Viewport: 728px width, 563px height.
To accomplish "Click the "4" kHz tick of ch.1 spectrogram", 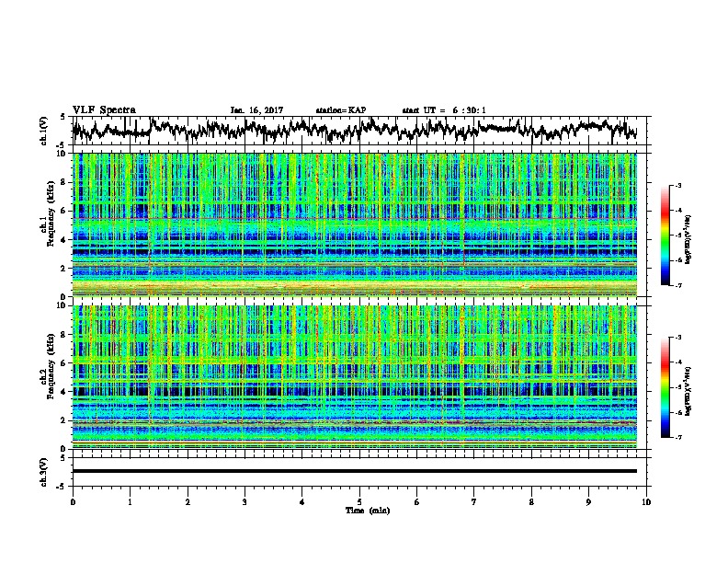I will (65, 240).
